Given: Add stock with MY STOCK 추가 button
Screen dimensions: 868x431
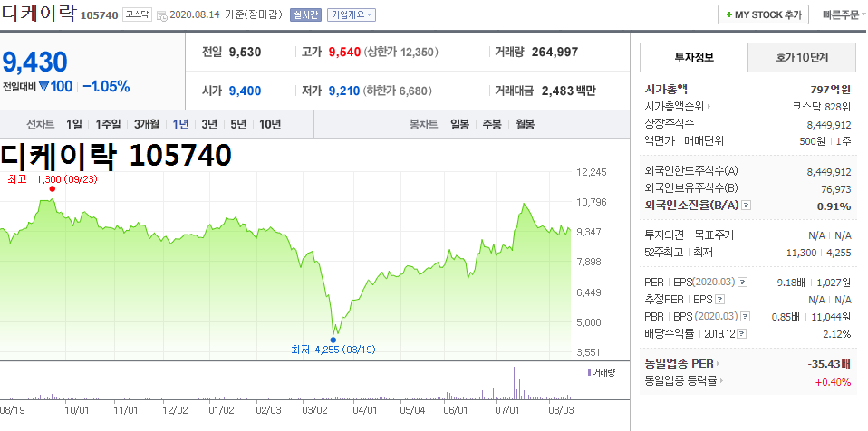Looking at the screenshot, I should (x=764, y=14).
